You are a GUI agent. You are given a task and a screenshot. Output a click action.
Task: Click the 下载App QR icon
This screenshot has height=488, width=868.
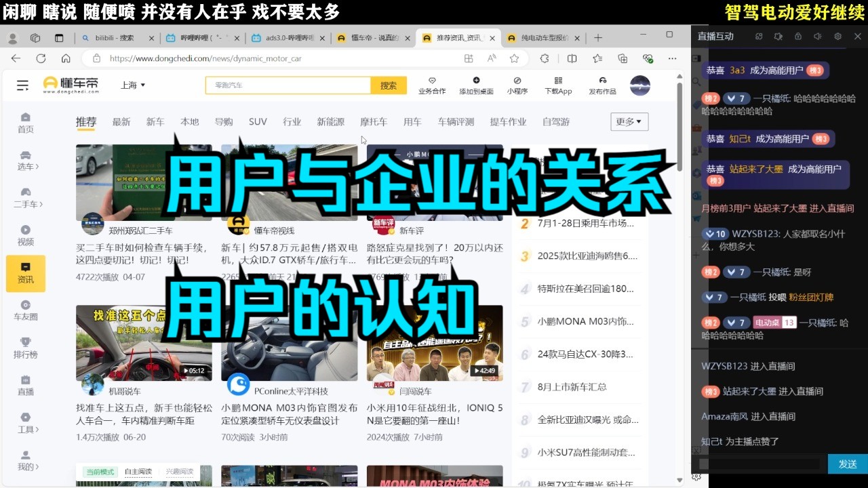pos(558,85)
